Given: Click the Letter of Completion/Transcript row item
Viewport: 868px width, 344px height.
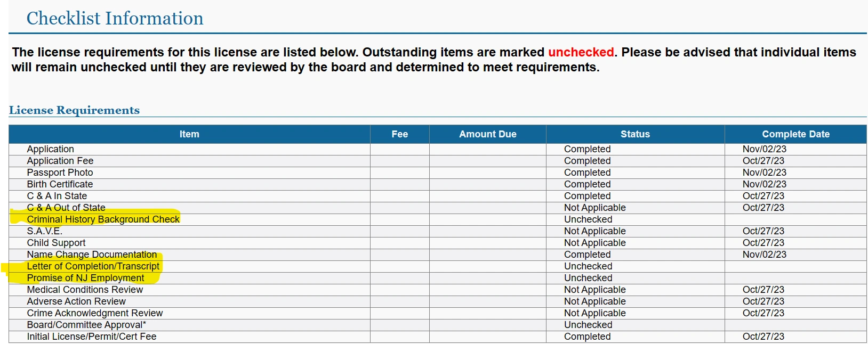Looking at the screenshot, I should pos(93,266).
